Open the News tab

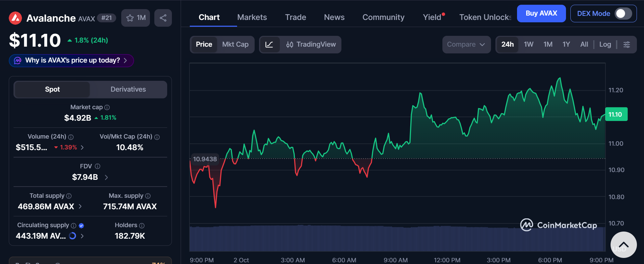334,18
